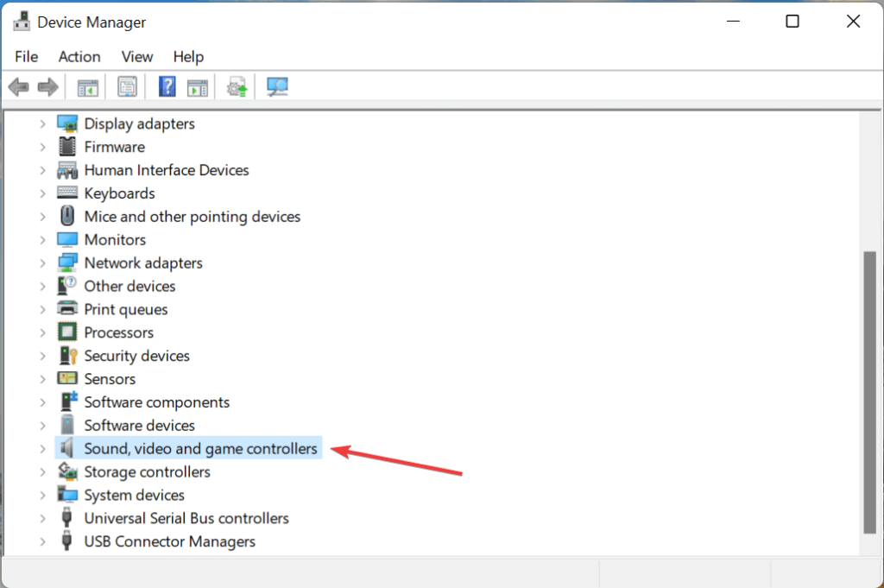884x588 pixels.
Task: Open the Help menu
Action: 188,57
